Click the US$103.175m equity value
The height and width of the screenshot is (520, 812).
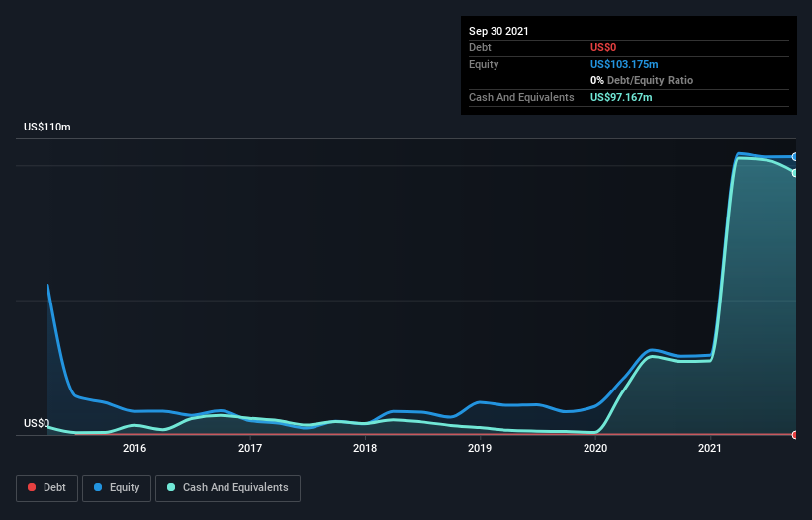coord(624,64)
